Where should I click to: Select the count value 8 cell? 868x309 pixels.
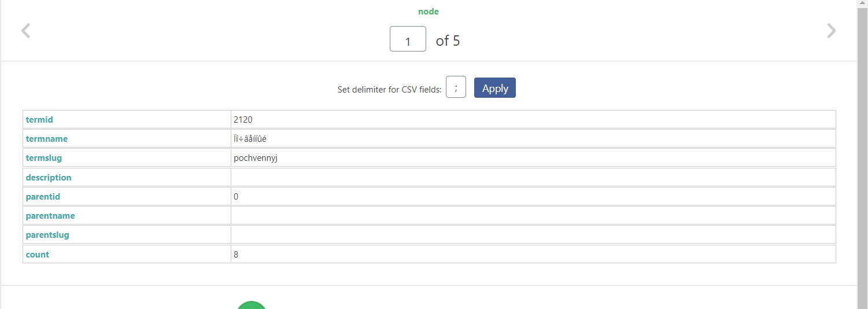tap(533, 254)
